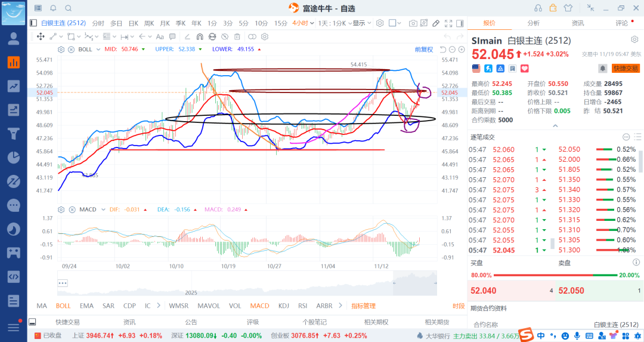Image resolution: width=644 pixels, height=342 pixels.
Task: Open the pie chart icon in the sidebar
Action: (x=14, y=158)
